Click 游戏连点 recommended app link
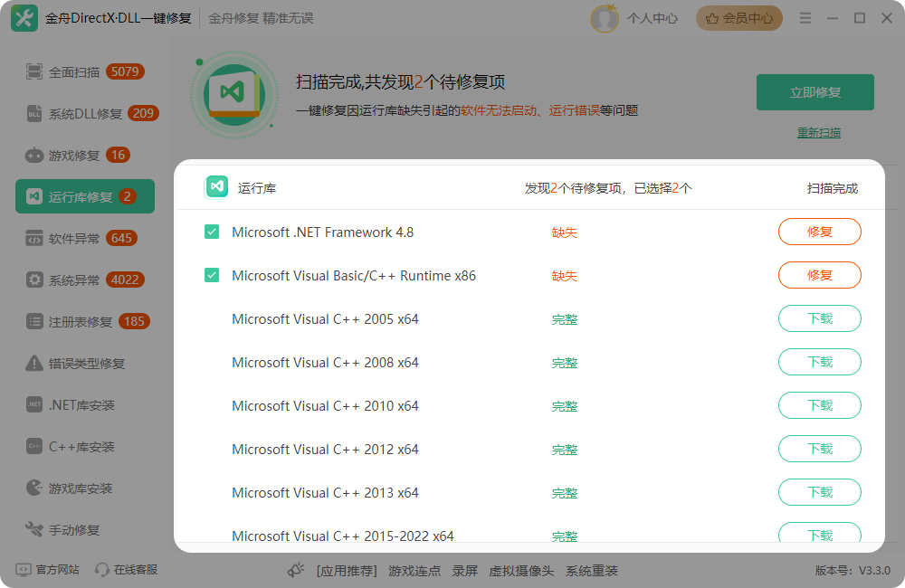The width and height of the screenshot is (905, 588). pyautogui.click(x=414, y=571)
